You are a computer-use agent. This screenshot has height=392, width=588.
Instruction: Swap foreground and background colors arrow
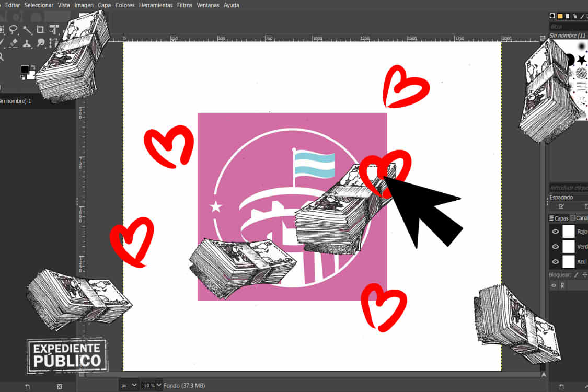32,67
